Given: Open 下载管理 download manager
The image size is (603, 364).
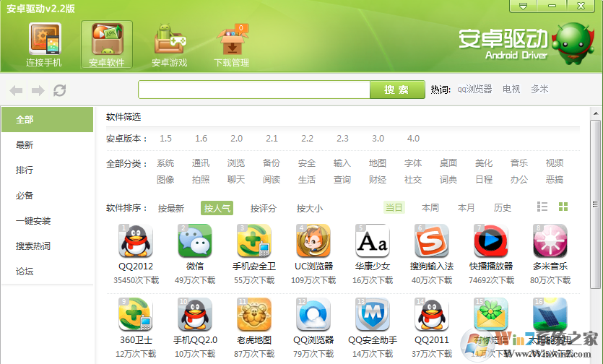Looking at the screenshot, I should [231, 45].
